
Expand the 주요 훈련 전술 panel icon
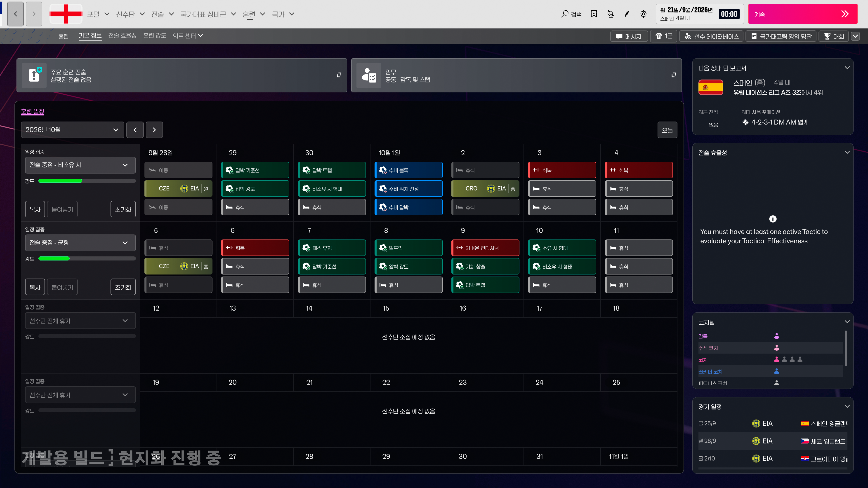pos(339,75)
